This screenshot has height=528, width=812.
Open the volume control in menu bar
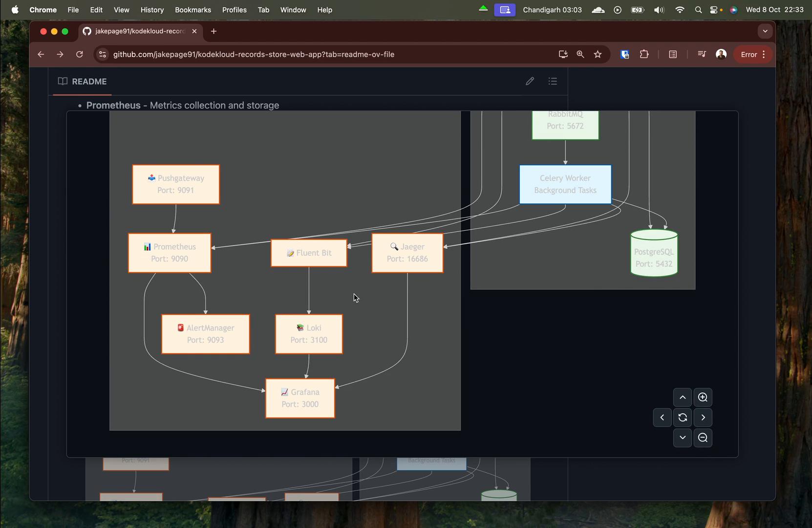pos(659,10)
